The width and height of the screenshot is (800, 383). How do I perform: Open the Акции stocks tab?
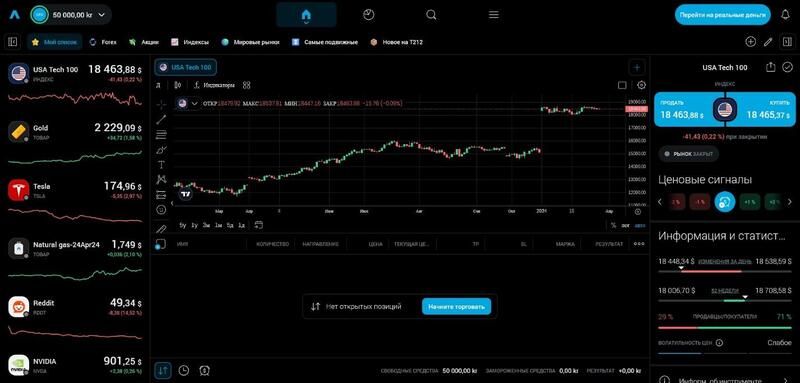click(x=144, y=42)
